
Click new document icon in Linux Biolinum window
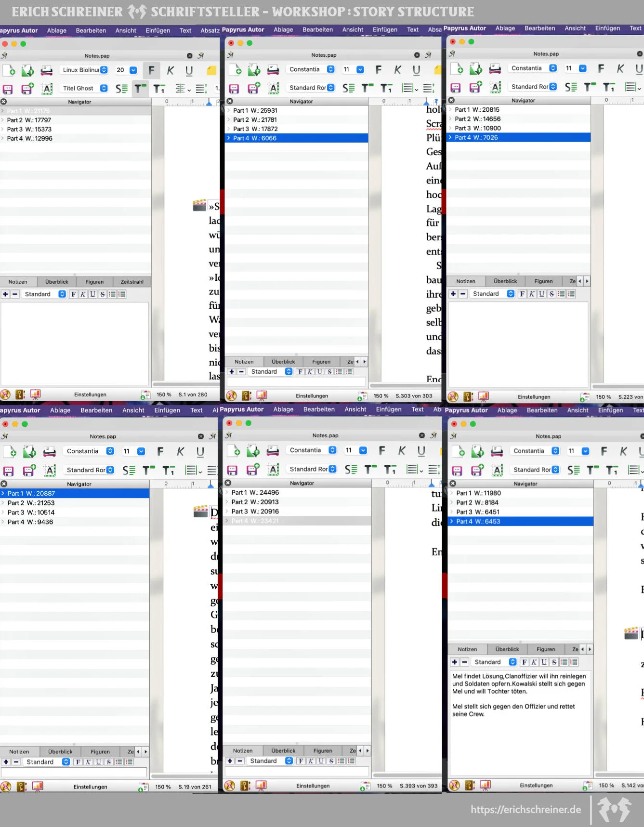[x=10, y=70]
